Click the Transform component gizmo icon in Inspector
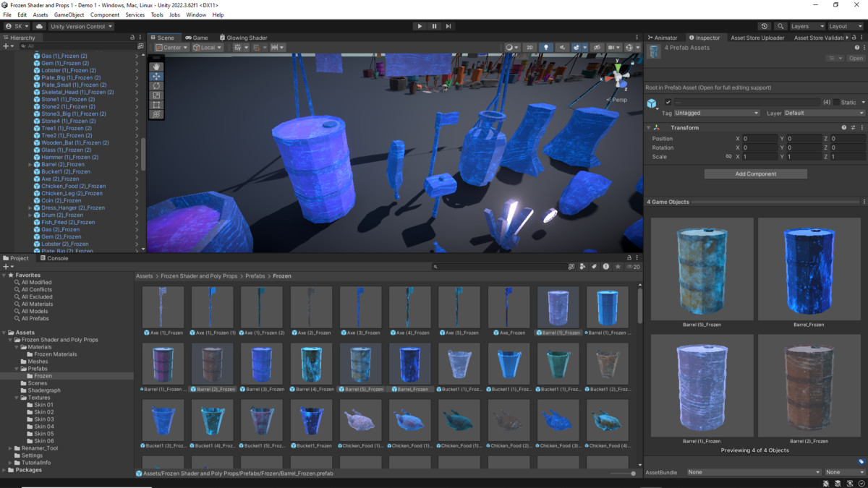868x488 pixels. (x=657, y=127)
